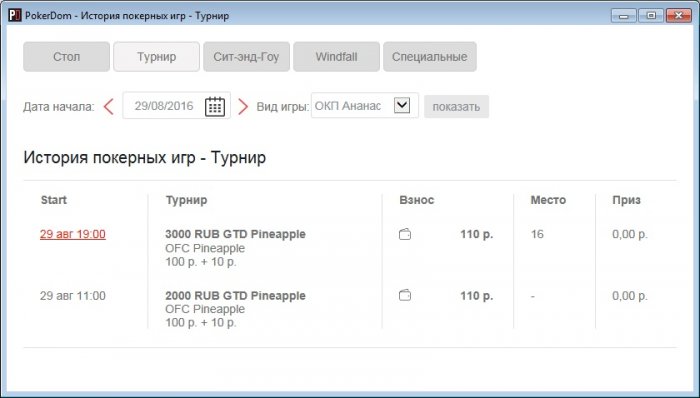Switch to the Windfall tab
This screenshot has height=398, width=700.
tap(336, 57)
